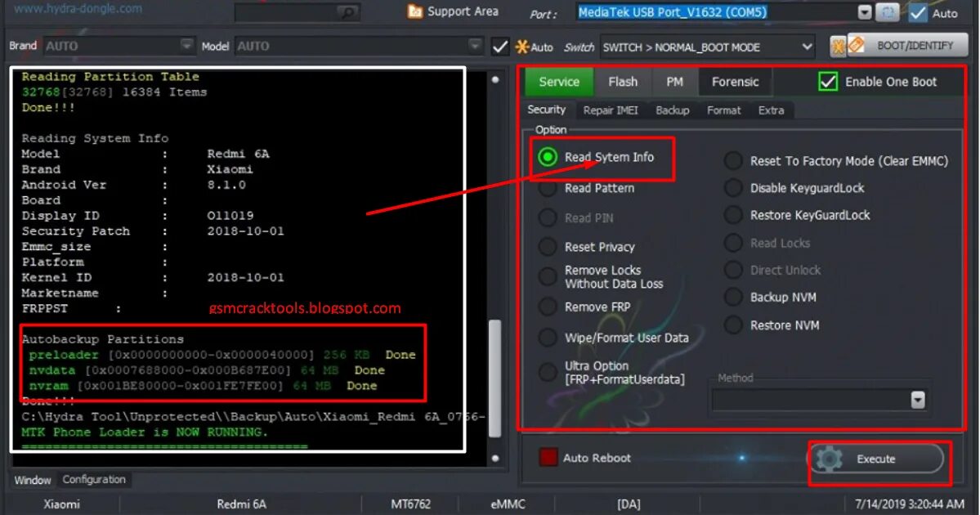Viewport: 980px width, 515px height.
Task: Click the [DA] status bar entry
Action: point(628,504)
